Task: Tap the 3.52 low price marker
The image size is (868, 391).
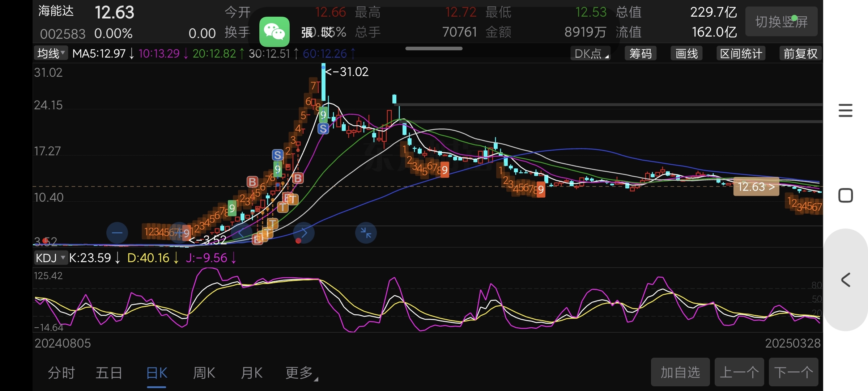Action: click(x=208, y=240)
